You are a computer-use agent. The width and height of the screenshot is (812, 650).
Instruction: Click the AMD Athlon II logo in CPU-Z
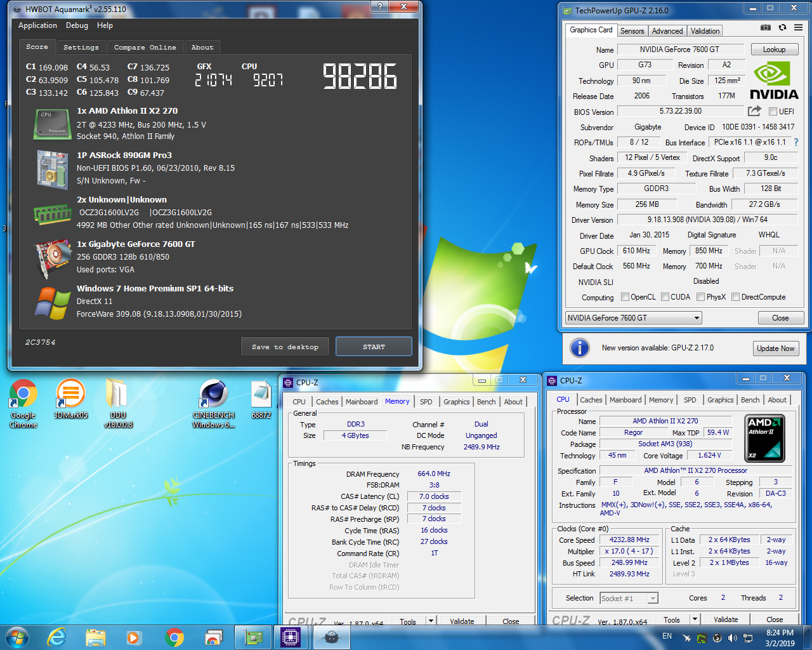pos(764,438)
